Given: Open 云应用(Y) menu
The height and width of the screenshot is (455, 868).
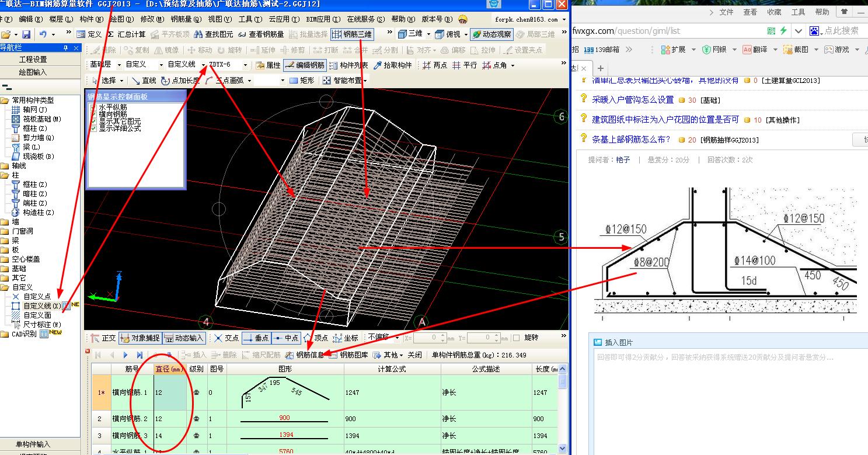Looking at the screenshot, I should 284,19.
